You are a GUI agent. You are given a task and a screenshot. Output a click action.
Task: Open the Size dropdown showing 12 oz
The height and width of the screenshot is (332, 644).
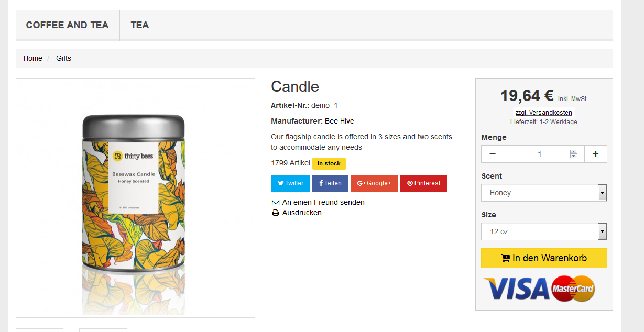(x=544, y=231)
